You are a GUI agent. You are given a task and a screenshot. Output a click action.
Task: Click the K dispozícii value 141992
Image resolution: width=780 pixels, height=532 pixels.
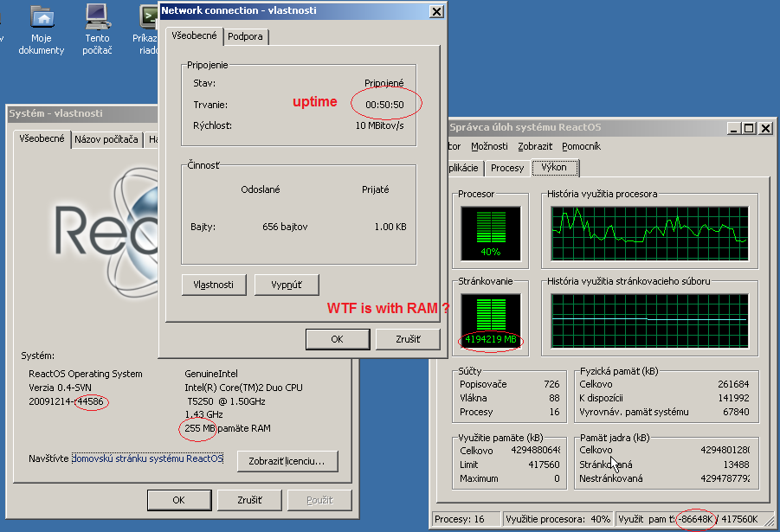[x=733, y=398]
